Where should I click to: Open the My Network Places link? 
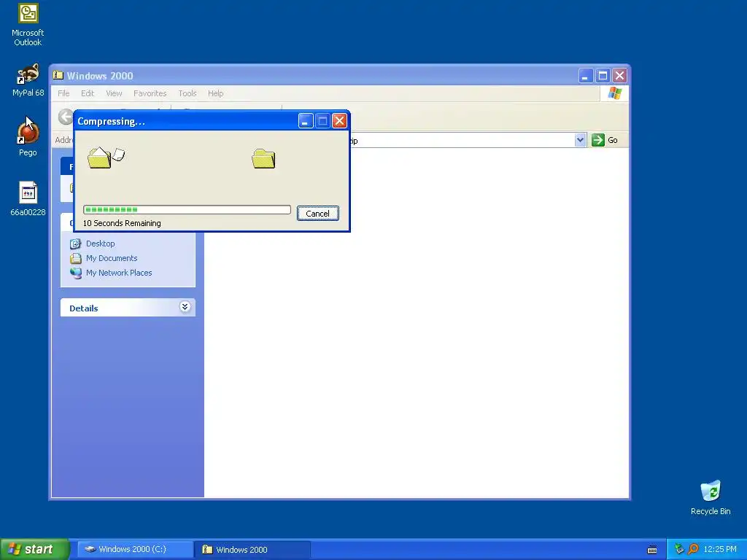click(x=119, y=273)
